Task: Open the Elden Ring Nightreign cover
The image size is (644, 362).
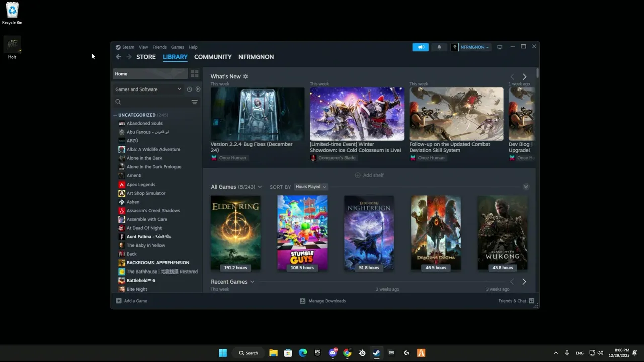Action: (x=369, y=233)
